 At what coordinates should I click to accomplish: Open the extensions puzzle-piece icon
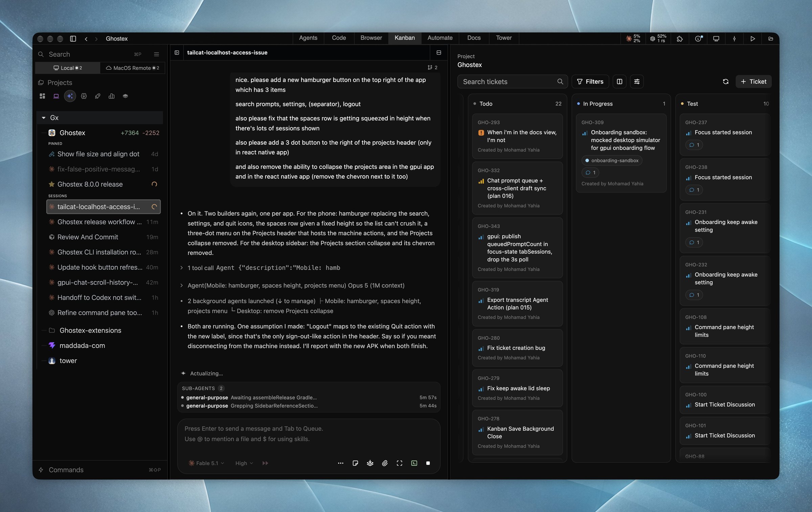679,39
